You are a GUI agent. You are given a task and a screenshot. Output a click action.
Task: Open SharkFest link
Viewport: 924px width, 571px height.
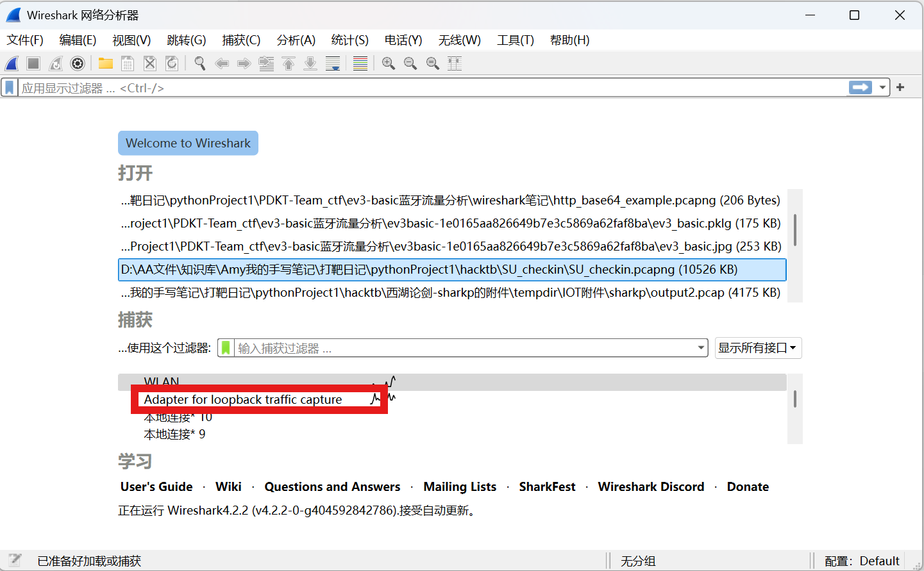click(547, 486)
